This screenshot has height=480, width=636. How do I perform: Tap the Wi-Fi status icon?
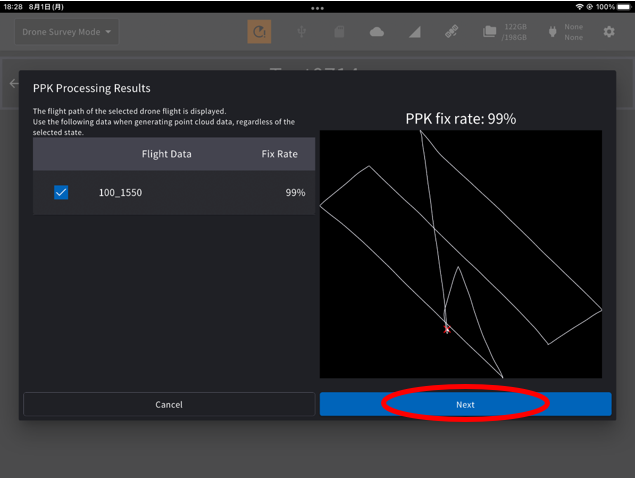[579, 6]
